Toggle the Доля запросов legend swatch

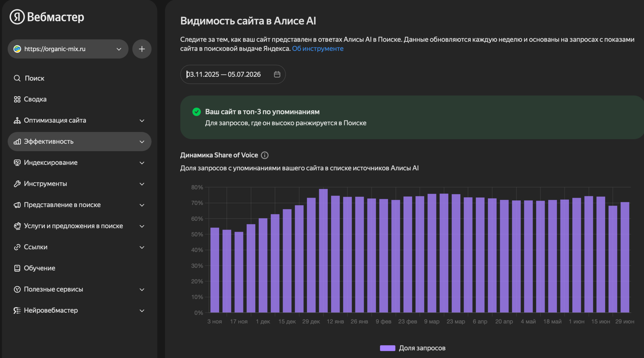[387, 348]
